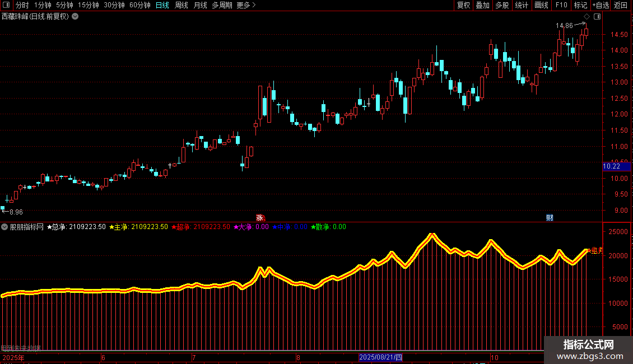Open the 画线 drawing tools
Screen dimensions: 633x364
[x=541, y=5]
